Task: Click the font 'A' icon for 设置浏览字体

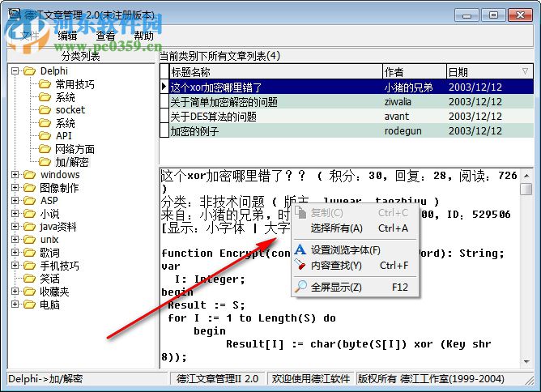Action: [300, 249]
